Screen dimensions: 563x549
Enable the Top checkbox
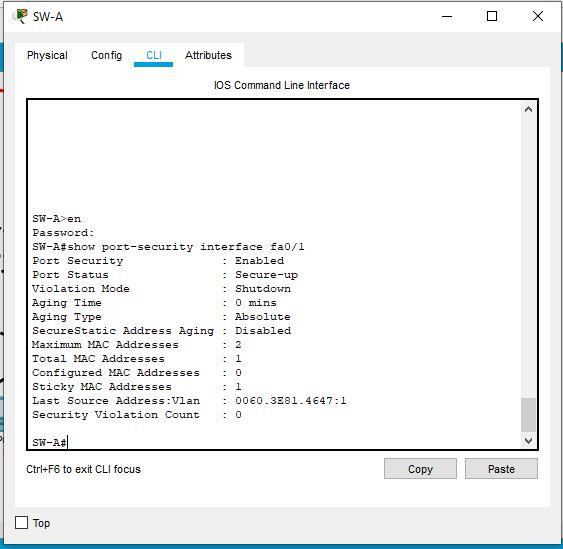[x=22, y=523]
